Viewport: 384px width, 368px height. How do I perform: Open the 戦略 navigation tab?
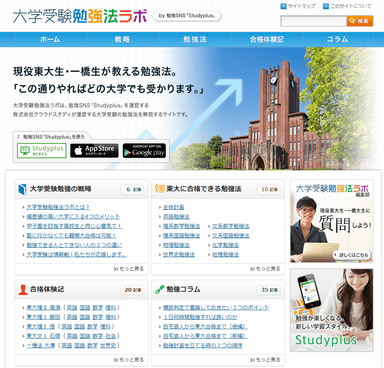(x=122, y=39)
